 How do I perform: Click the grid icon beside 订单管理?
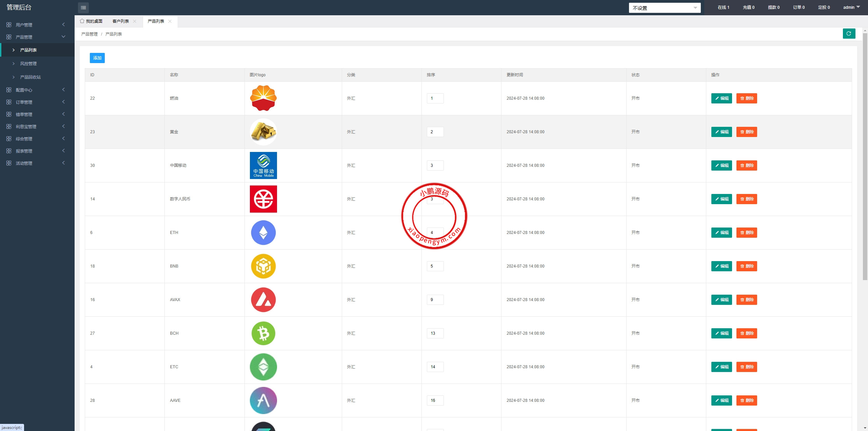coord(9,102)
